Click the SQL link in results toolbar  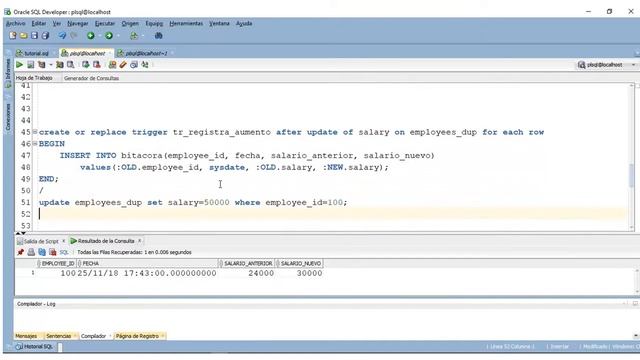point(64,253)
